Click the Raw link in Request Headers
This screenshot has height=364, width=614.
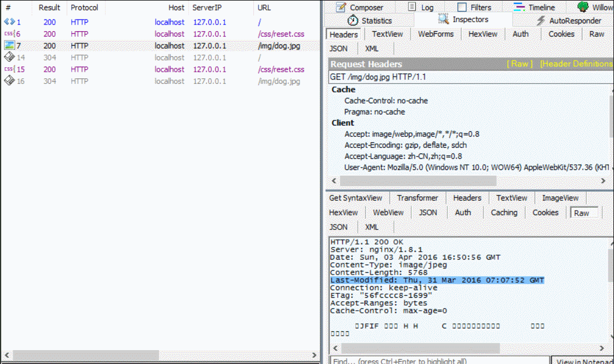pos(520,64)
